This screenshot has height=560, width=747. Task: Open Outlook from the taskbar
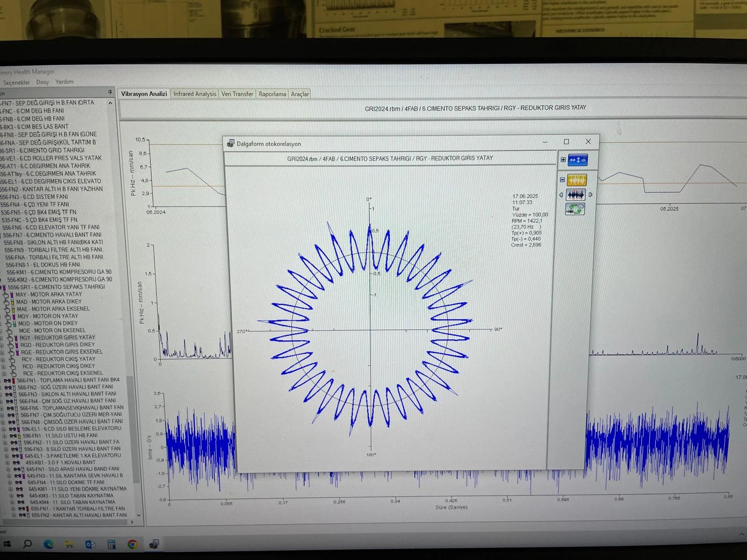[x=90, y=544]
